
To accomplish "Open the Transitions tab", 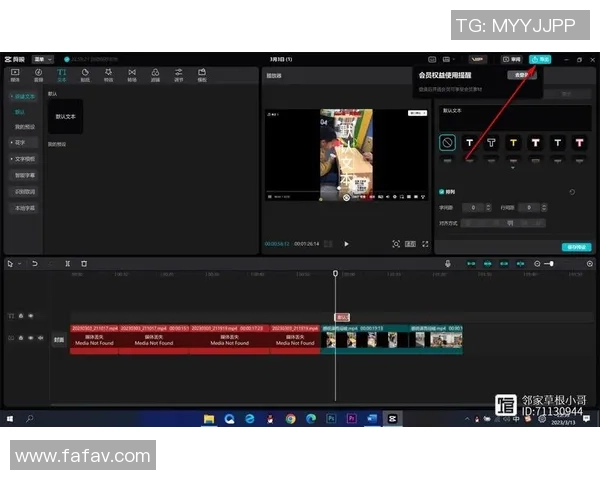I will tap(132, 75).
